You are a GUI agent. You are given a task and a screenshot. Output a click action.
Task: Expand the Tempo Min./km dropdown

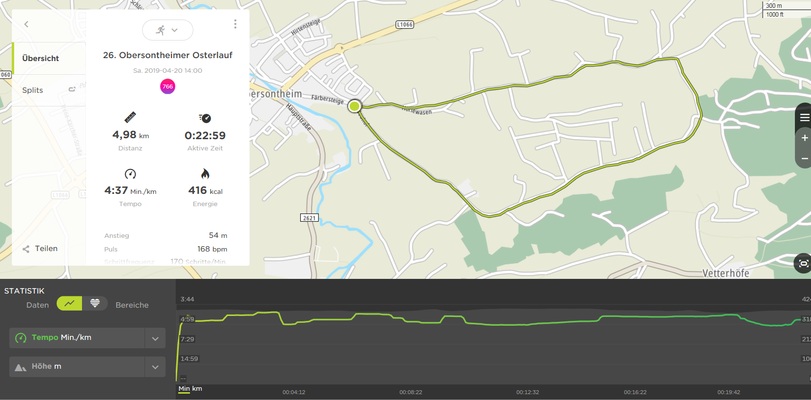(155, 338)
